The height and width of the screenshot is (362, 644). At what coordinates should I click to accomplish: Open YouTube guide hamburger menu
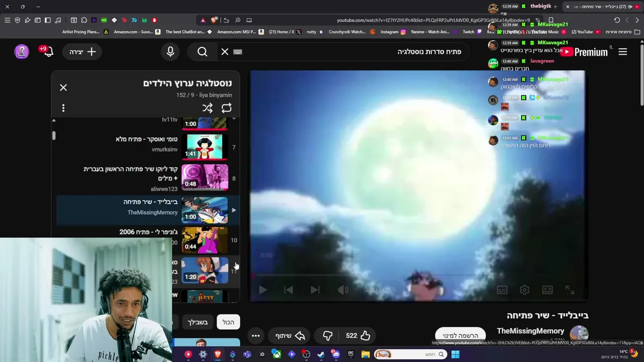623,52
